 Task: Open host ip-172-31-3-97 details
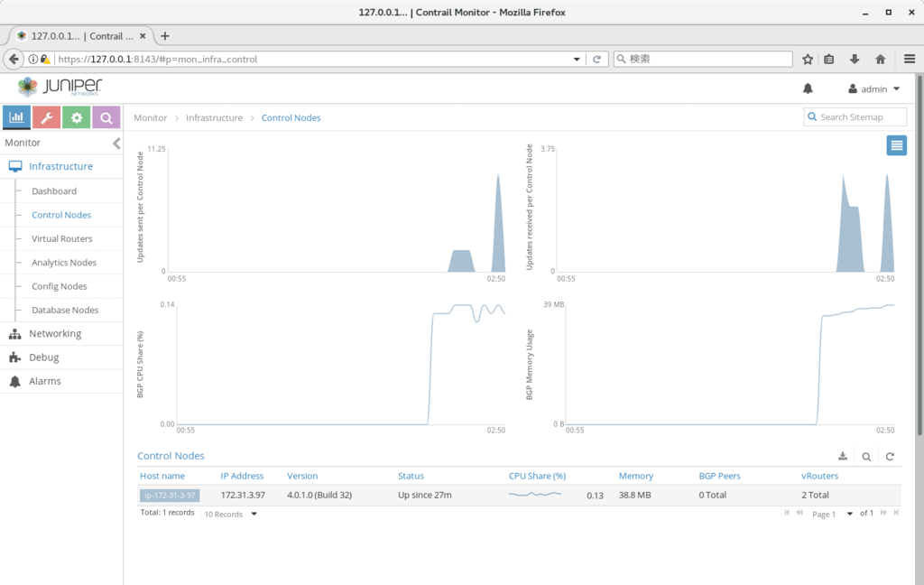[x=170, y=496]
